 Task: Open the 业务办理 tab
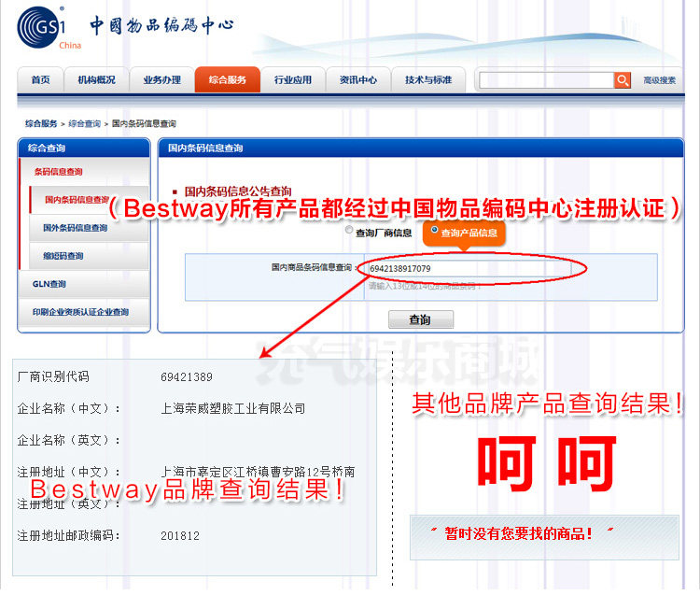(x=162, y=80)
